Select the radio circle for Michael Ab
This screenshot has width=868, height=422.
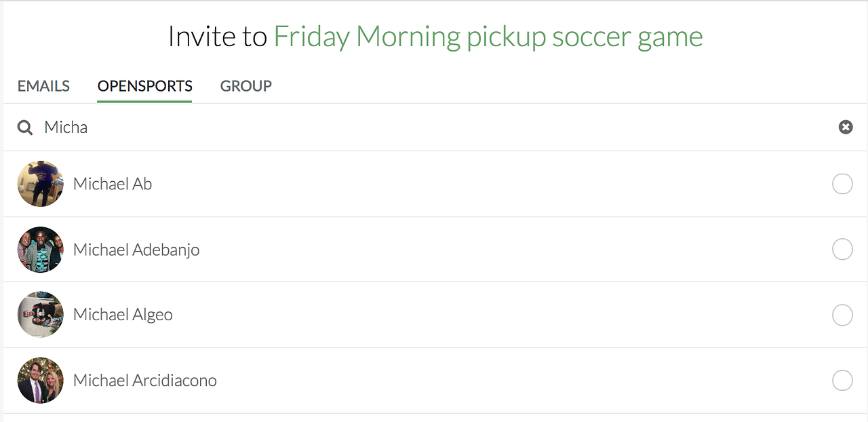point(842,184)
